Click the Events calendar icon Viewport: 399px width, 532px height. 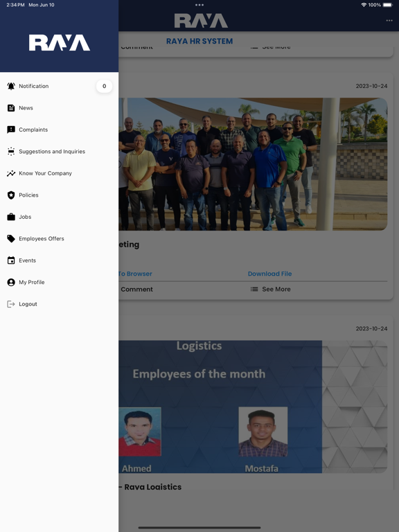11,260
